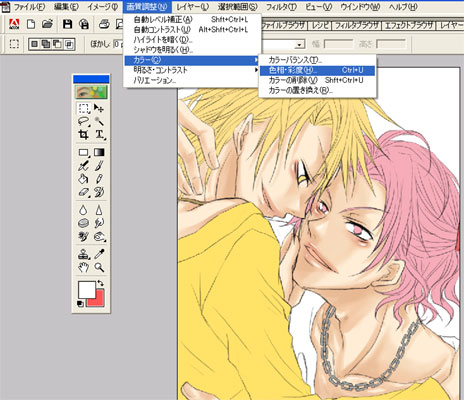Switch to the エフェクトブラウザ palette tab
Viewport: 464px width, 400px height.
[409, 25]
